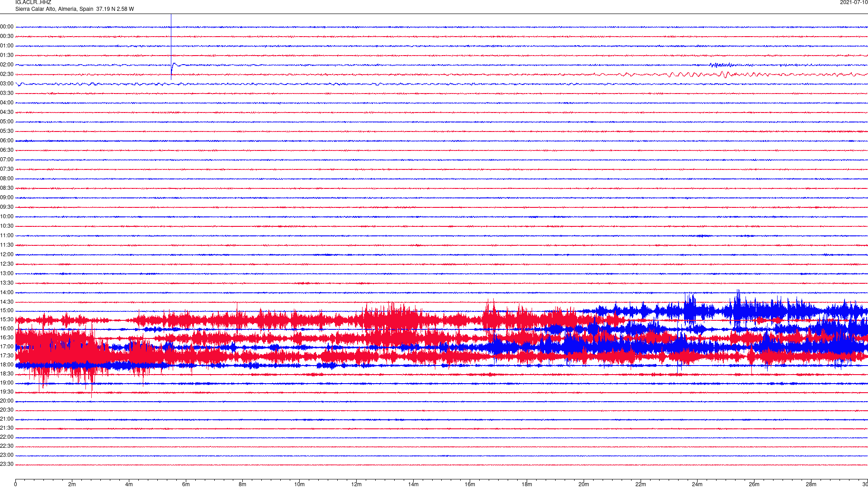Image resolution: width=868 pixels, height=488 pixels.
Task: Select the 17:30 trace time label
Action: [7, 356]
